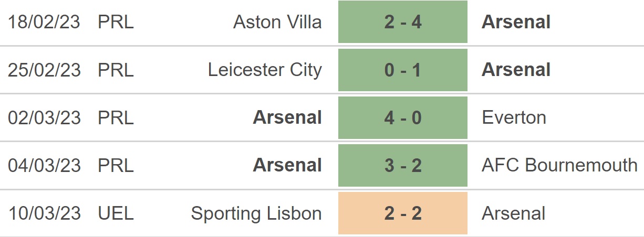Open the Everton team link

point(514,117)
